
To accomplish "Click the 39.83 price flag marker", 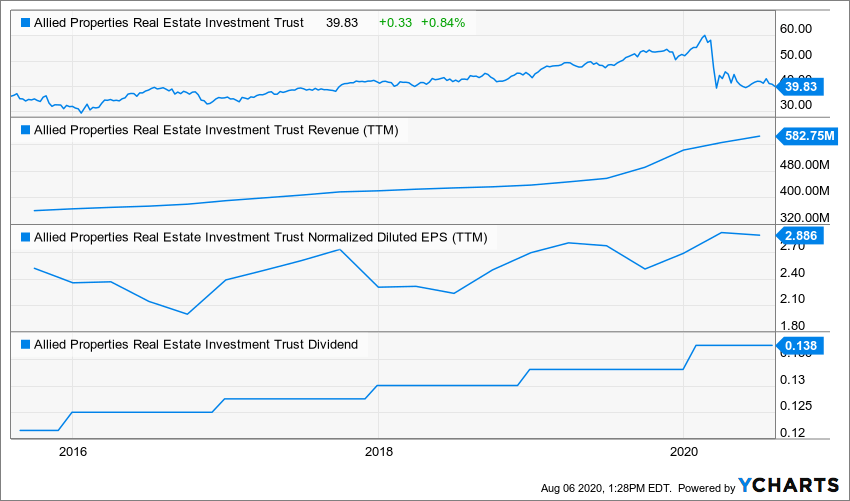I will click(x=800, y=87).
